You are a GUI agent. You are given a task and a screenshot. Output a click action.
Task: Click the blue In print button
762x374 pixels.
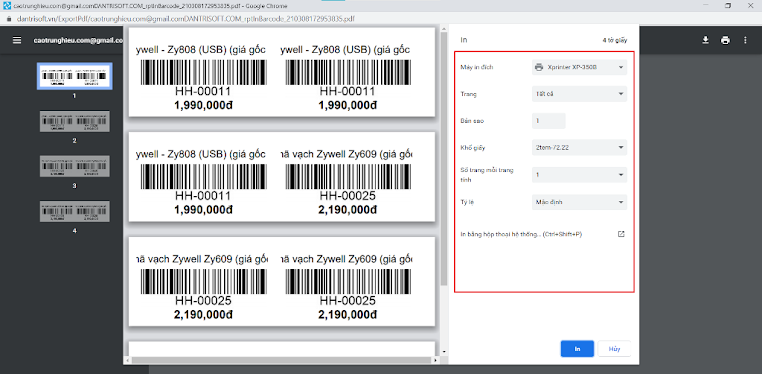(x=577, y=349)
